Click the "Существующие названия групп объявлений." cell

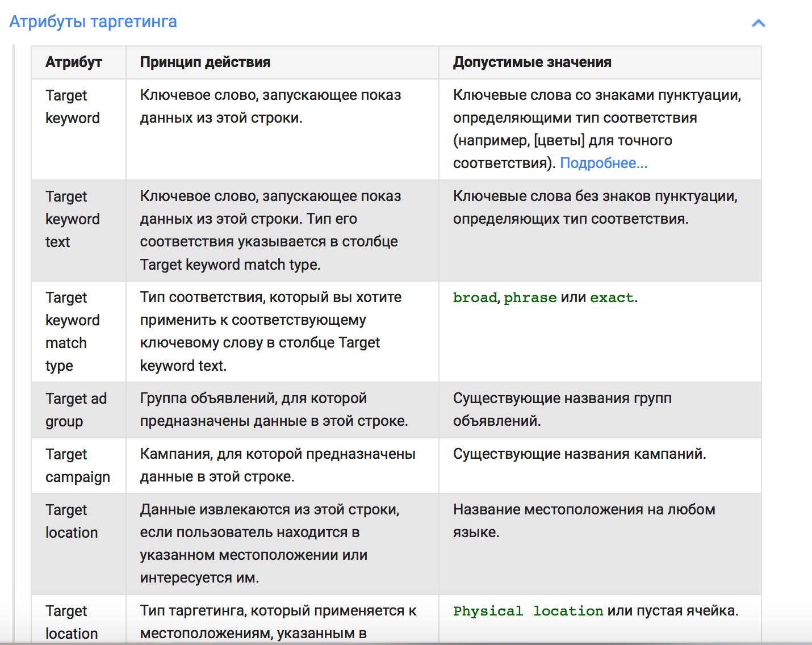coord(562,409)
